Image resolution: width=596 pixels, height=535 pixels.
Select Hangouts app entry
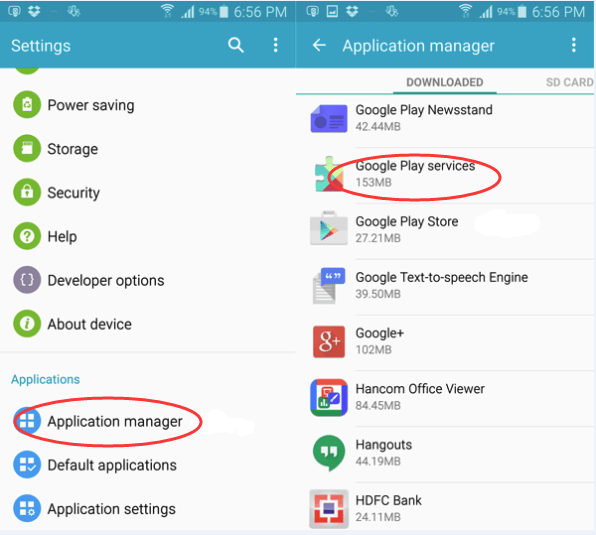point(445,454)
